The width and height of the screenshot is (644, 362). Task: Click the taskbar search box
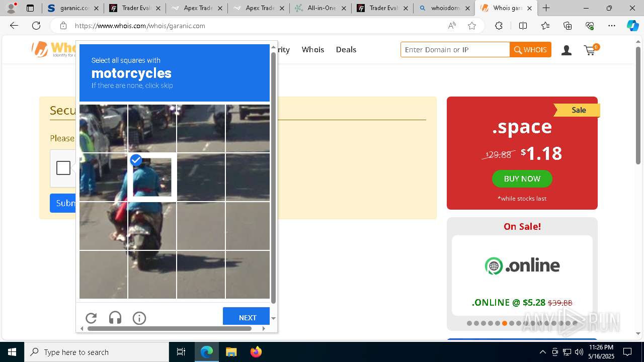click(x=97, y=352)
